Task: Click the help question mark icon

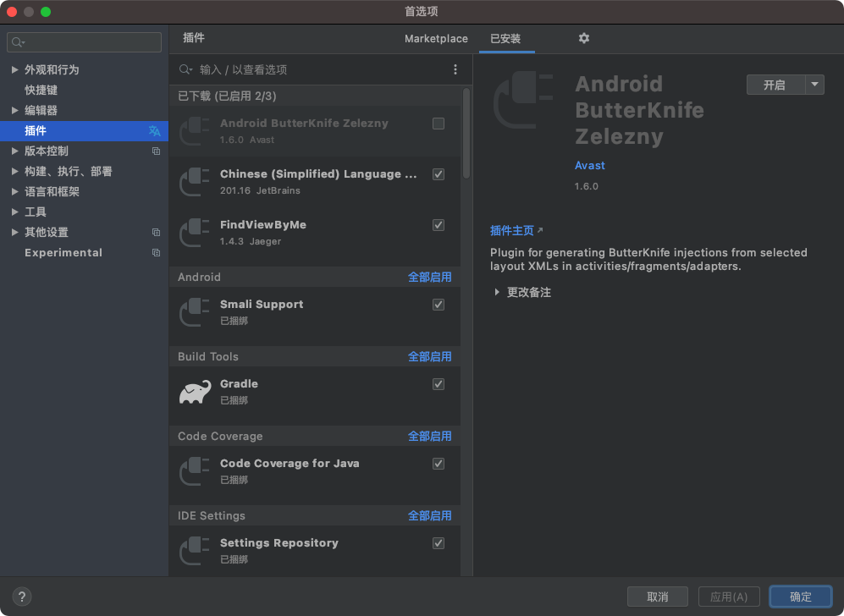Action: [x=21, y=597]
